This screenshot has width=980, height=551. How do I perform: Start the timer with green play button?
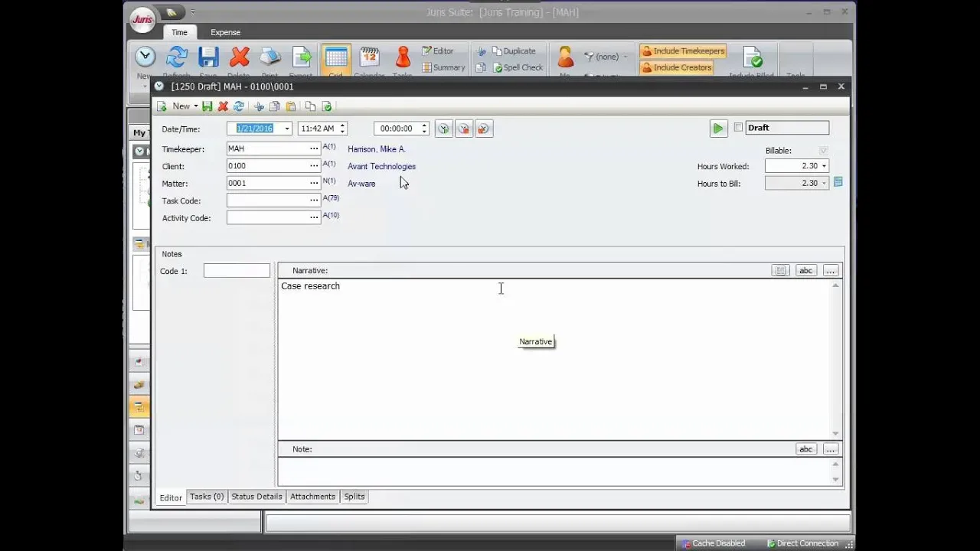(x=717, y=129)
